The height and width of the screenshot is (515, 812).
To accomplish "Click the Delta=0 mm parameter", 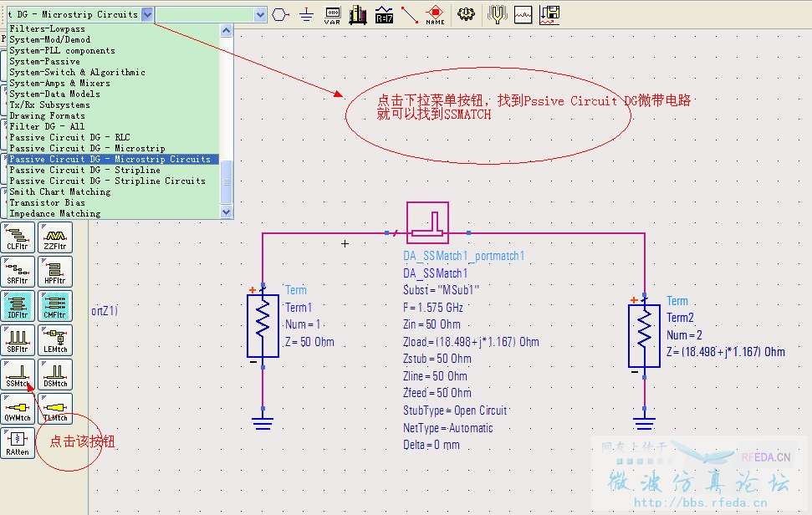I will coord(432,445).
